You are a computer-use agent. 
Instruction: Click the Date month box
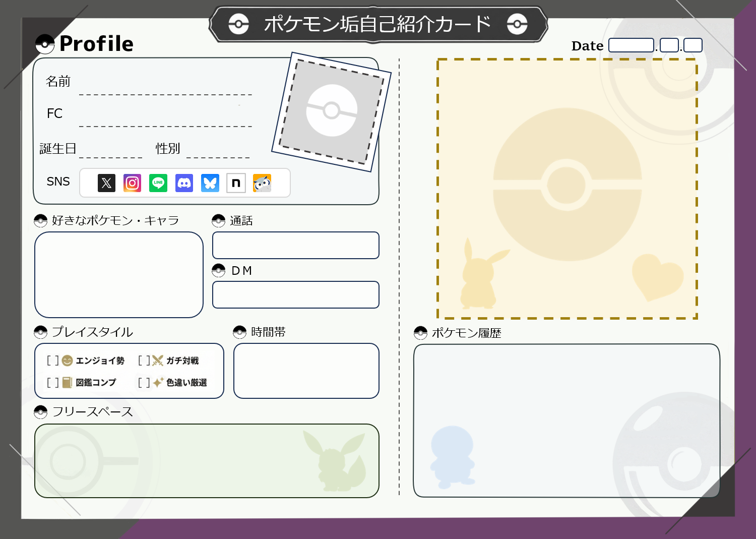pos(669,45)
